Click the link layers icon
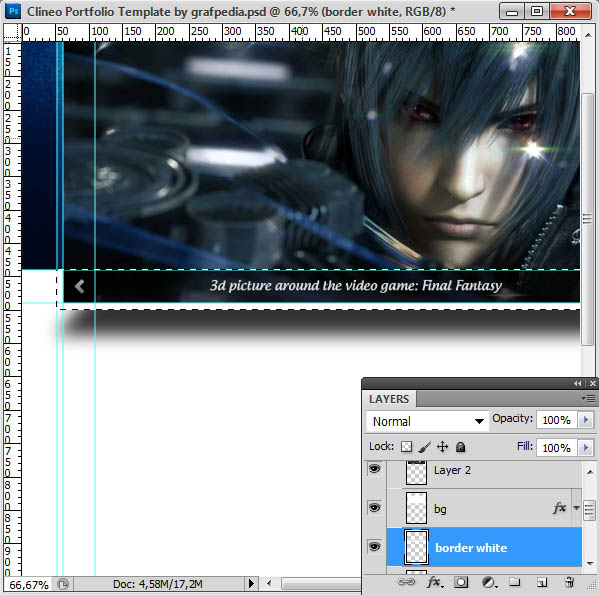 [406, 582]
